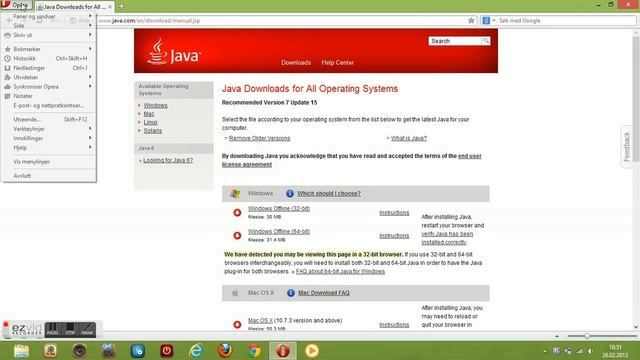Screen dimensions: 640x360
Task: Open Utseende from the Opera menu
Action: point(49,119)
